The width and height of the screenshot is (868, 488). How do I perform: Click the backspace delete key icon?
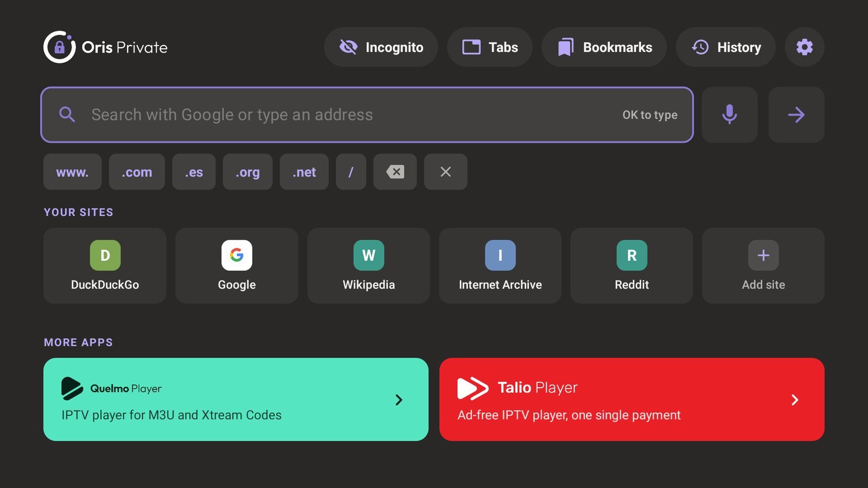395,172
